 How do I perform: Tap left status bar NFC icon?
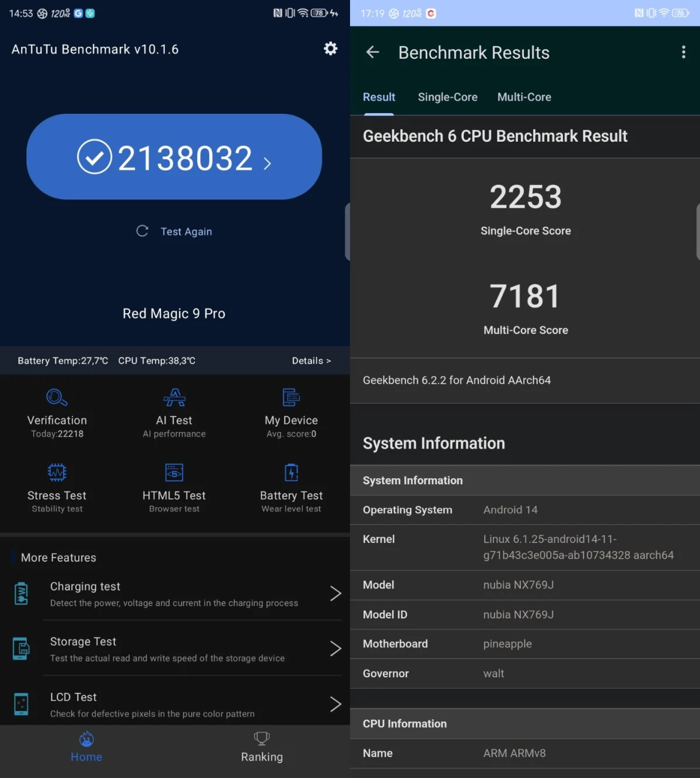point(278,13)
